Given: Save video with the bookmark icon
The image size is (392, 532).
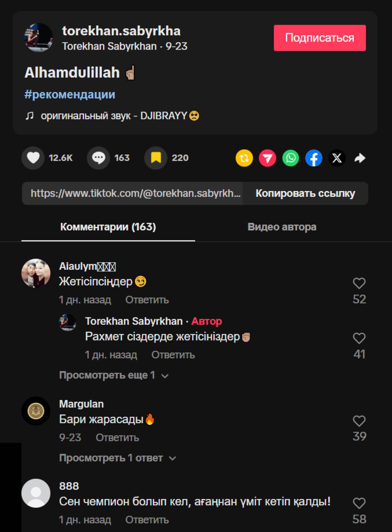Looking at the screenshot, I should pyautogui.click(x=156, y=158).
